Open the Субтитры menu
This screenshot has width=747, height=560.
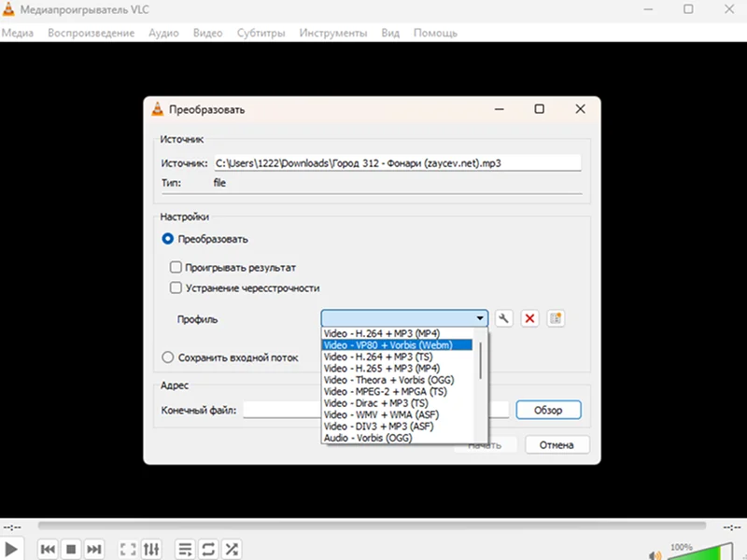[261, 33]
